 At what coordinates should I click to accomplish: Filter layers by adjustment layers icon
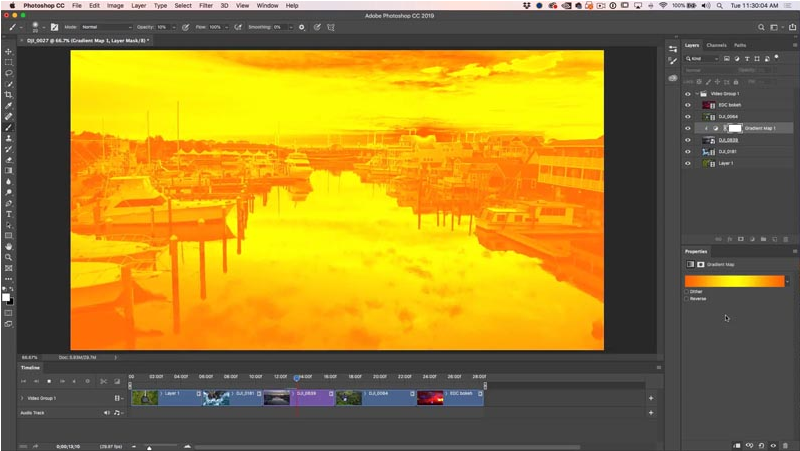[737, 59]
